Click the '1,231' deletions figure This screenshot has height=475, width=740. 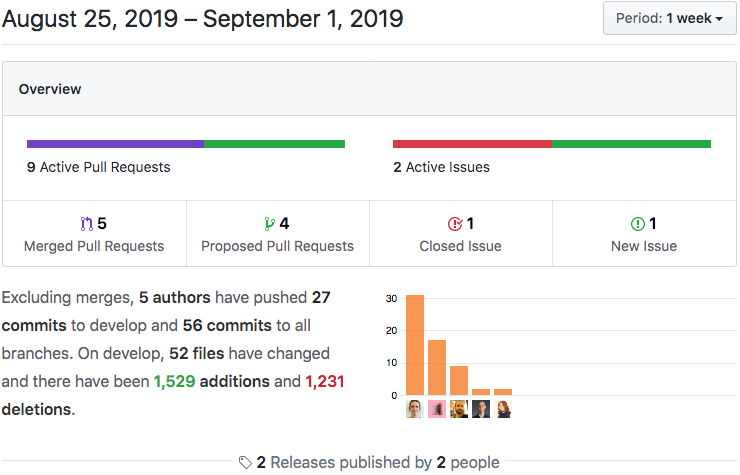coord(325,382)
